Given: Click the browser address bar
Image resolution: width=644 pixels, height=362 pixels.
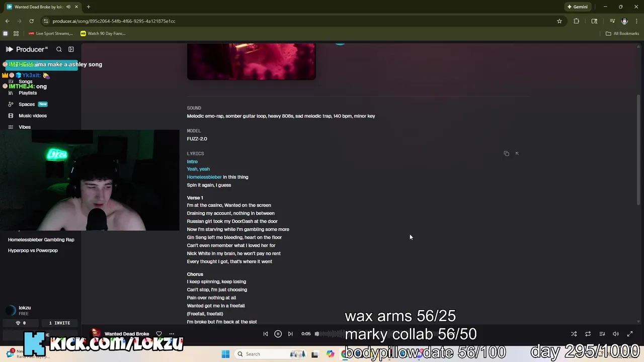Looking at the screenshot, I should coord(297,21).
